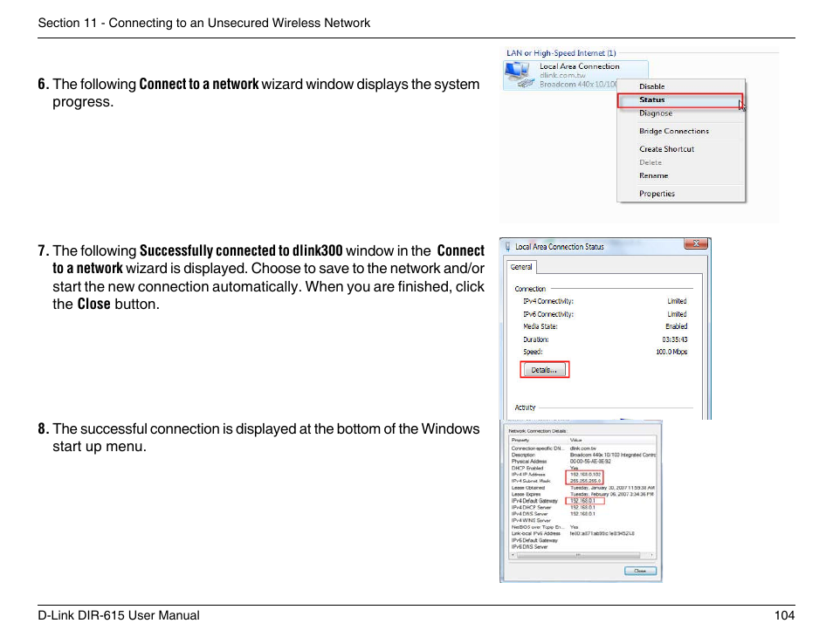Image resolution: width=833 pixels, height=644 pixels.
Task: Click the 255.255.255.0 subnet value
Action: (585, 481)
